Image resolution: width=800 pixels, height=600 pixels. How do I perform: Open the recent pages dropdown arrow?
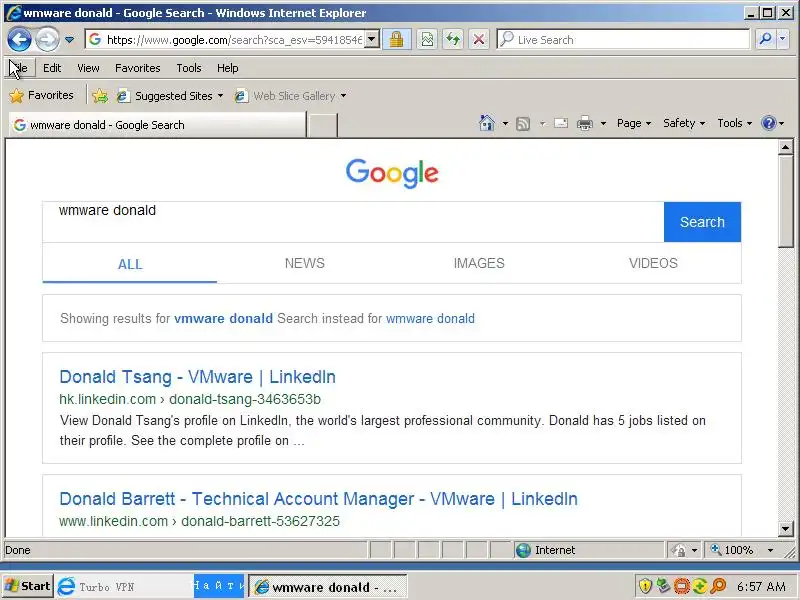tap(69, 40)
